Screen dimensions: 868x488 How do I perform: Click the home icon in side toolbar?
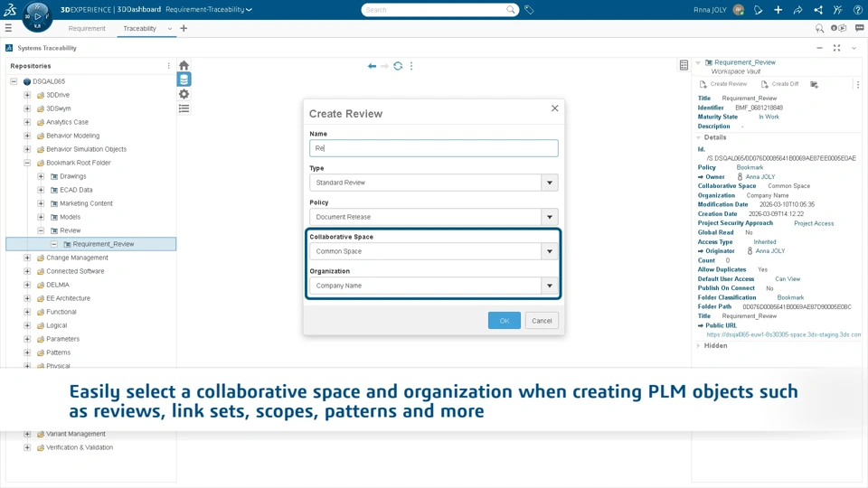pos(184,65)
